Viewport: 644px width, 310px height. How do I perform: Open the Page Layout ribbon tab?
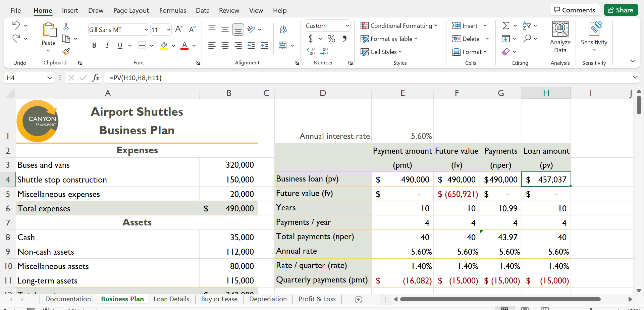pyautogui.click(x=131, y=10)
